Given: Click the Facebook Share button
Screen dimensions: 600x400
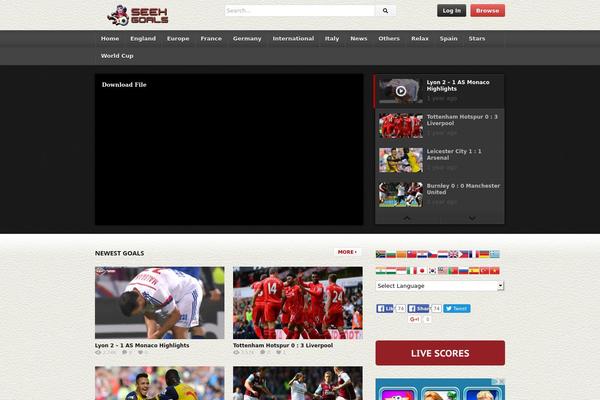Looking at the screenshot, I should point(418,309).
